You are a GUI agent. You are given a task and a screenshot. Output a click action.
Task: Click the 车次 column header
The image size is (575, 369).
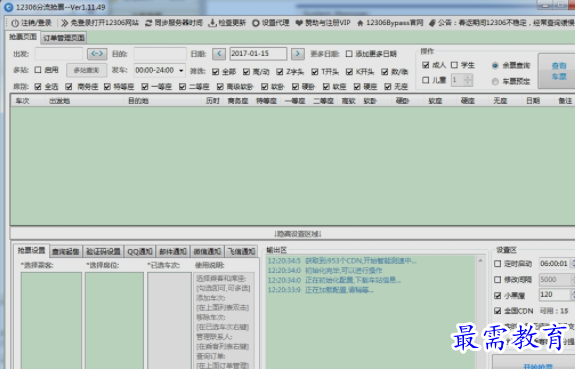click(23, 101)
